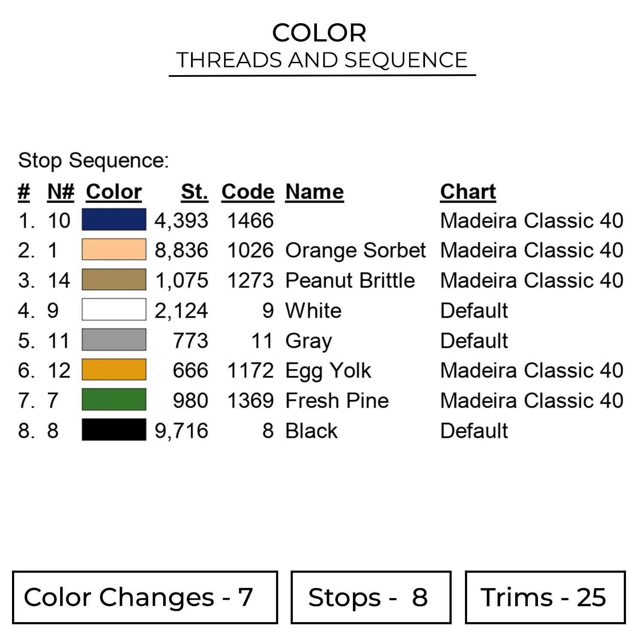
Task: Click the Egg Yolk color swatch
Action: point(114,370)
